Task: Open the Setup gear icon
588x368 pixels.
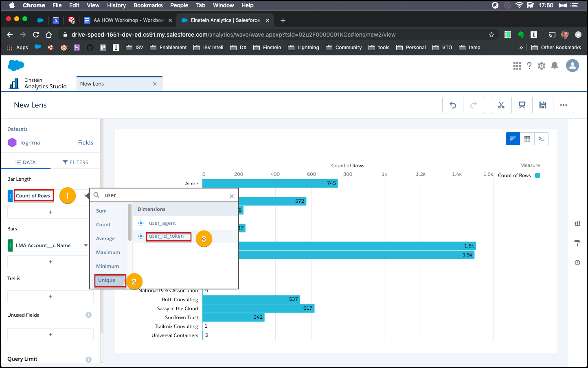Action: tap(542, 66)
